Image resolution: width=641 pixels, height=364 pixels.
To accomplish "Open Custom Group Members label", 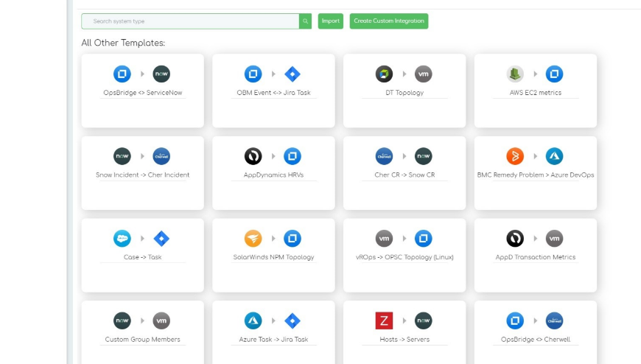I will click(x=143, y=340).
